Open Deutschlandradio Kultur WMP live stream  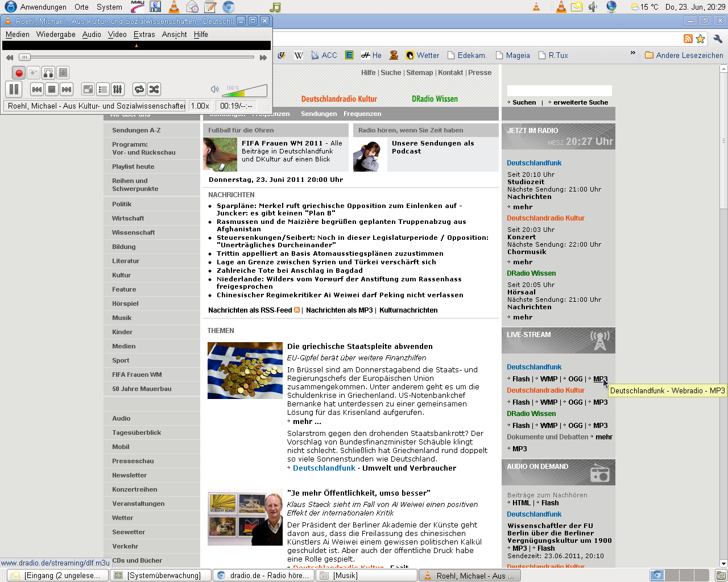point(549,402)
